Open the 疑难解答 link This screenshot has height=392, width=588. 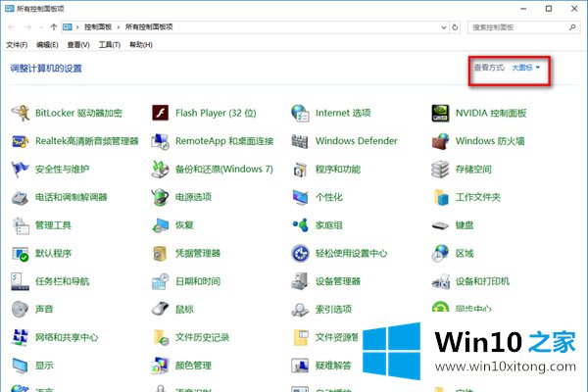333,366
